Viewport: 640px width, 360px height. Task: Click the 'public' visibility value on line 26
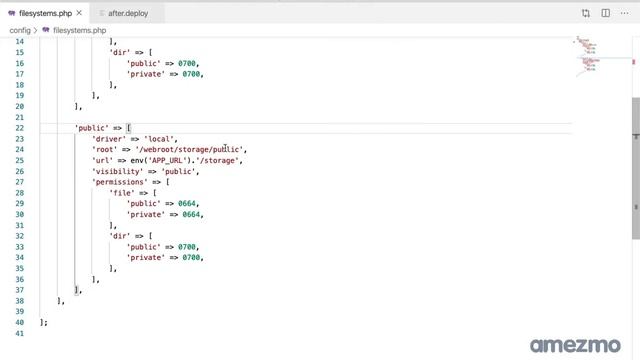[x=178, y=171]
